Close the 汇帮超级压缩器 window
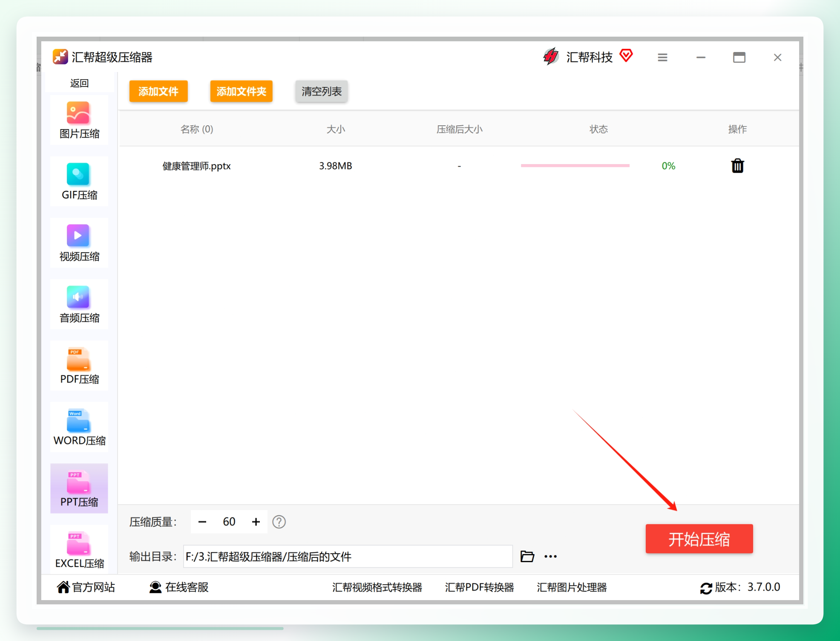 pyautogui.click(x=777, y=58)
